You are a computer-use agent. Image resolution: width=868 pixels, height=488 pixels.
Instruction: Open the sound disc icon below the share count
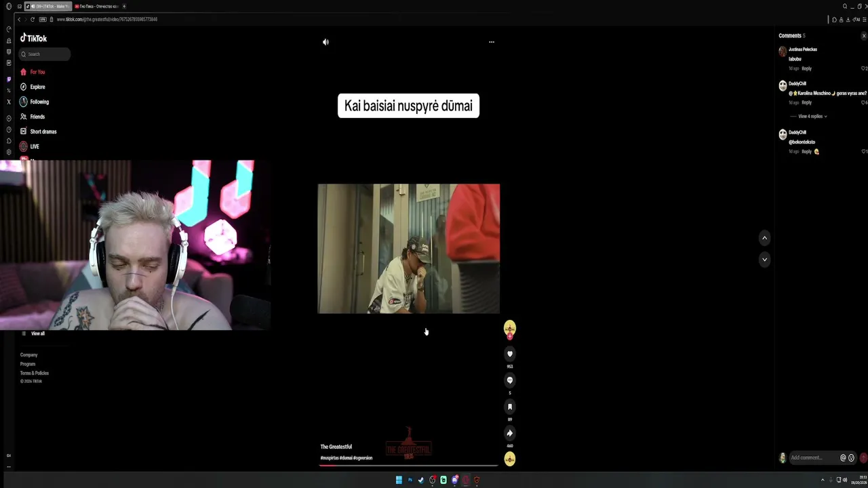pyautogui.click(x=510, y=459)
